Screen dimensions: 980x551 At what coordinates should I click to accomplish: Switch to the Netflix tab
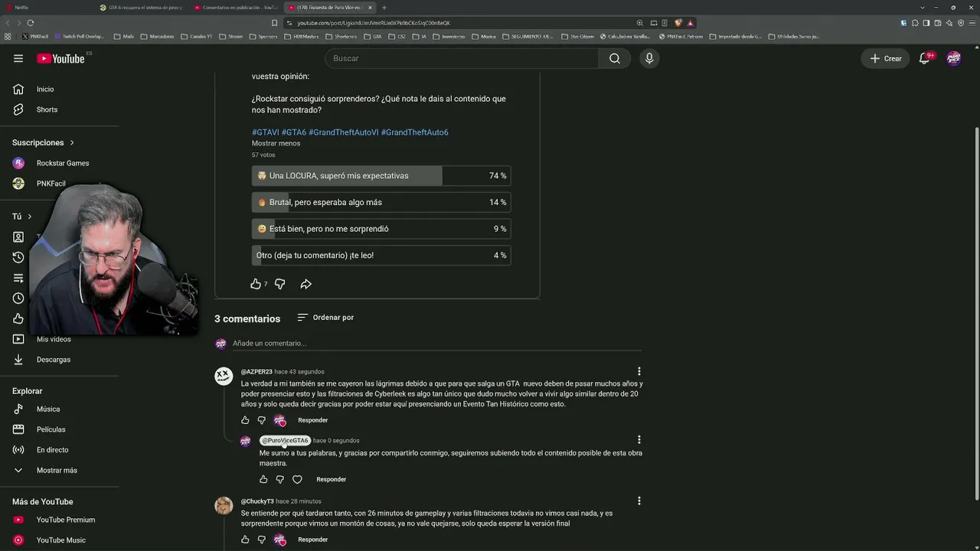(x=46, y=8)
